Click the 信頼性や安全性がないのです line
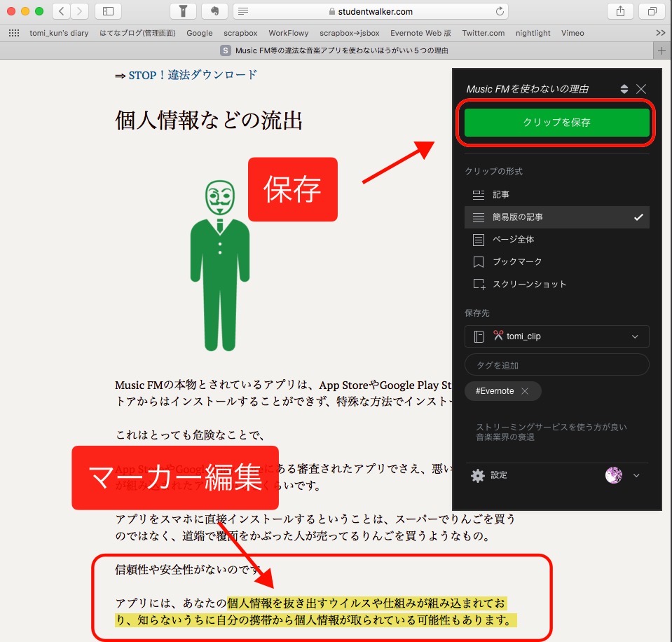672x642 pixels. click(x=188, y=570)
